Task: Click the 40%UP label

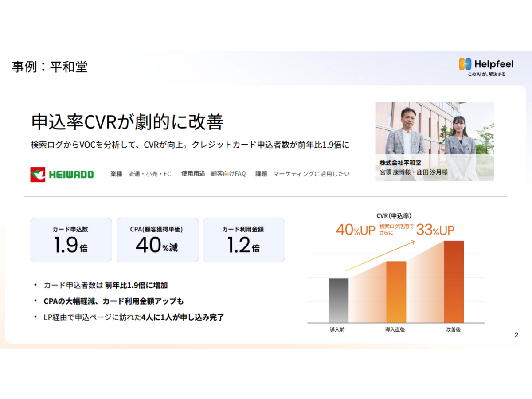Action: (355, 230)
